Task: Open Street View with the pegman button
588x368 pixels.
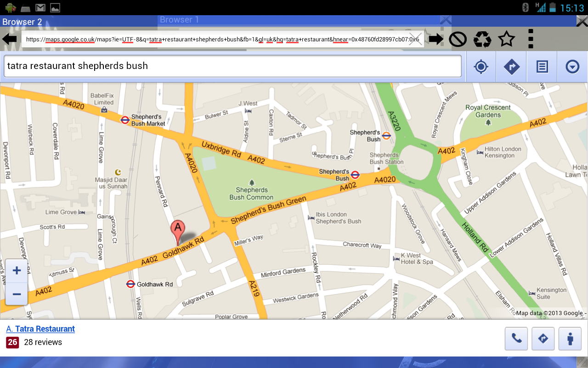Action: 570,339
